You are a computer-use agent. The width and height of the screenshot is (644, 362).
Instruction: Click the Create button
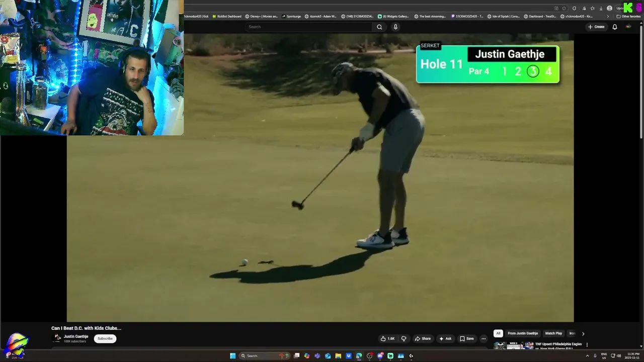(596, 27)
